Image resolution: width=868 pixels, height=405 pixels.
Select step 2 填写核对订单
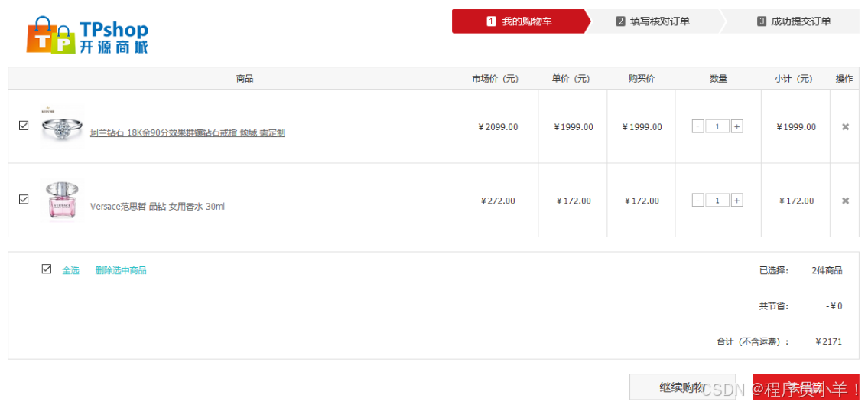point(652,21)
